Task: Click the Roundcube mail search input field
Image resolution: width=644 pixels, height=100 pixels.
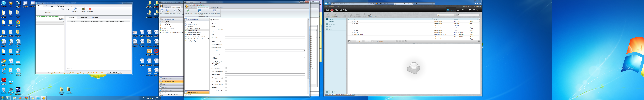Action: click(469, 15)
